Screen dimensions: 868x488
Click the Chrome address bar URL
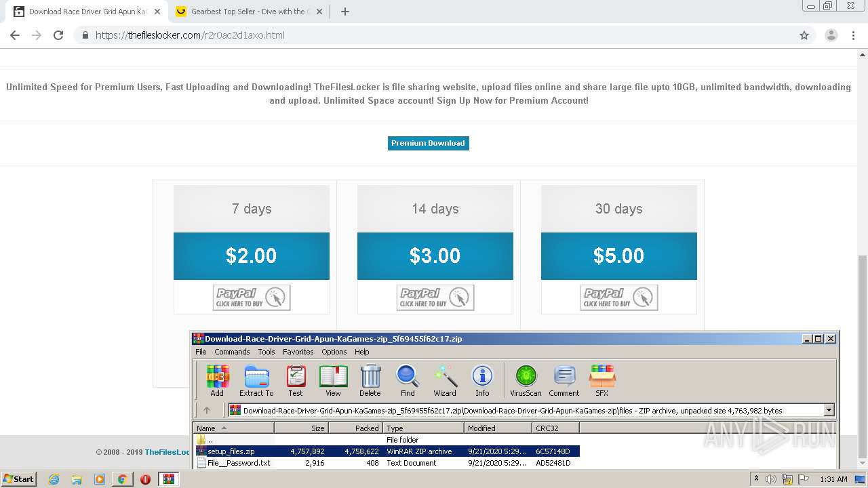(x=190, y=35)
